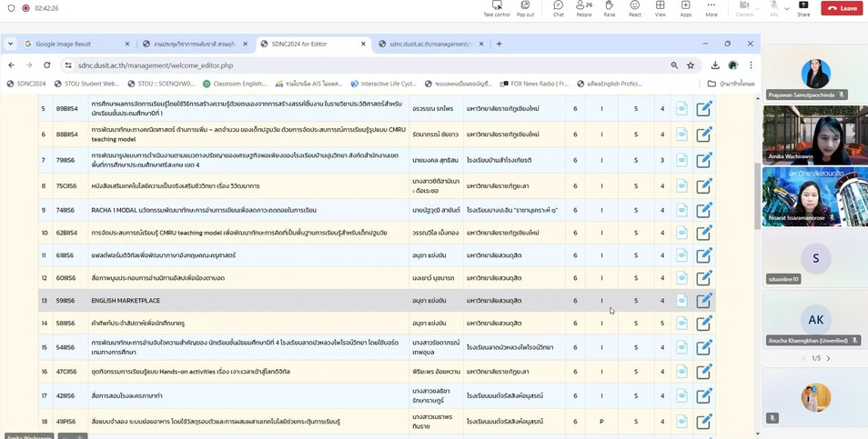This screenshot has width=868, height=439.
Task: Open the browser tab search chevron
Action: (x=10, y=44)
